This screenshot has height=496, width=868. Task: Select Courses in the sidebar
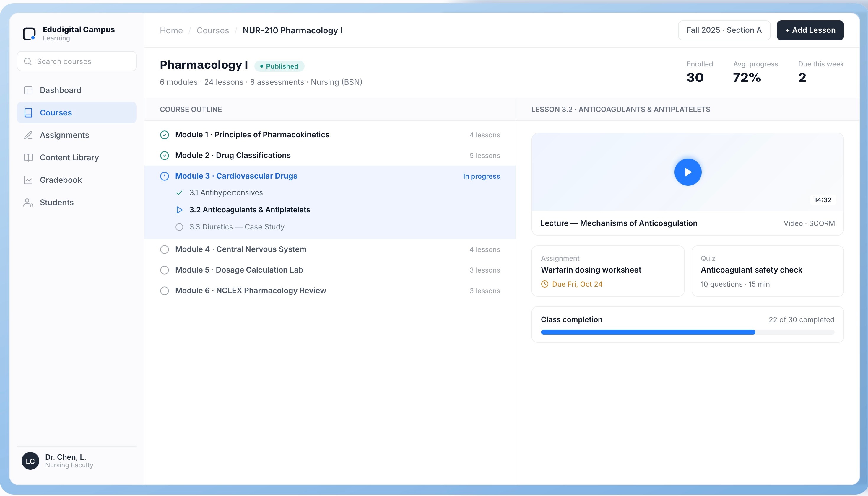pyautogui.click(x=77, y=113)
